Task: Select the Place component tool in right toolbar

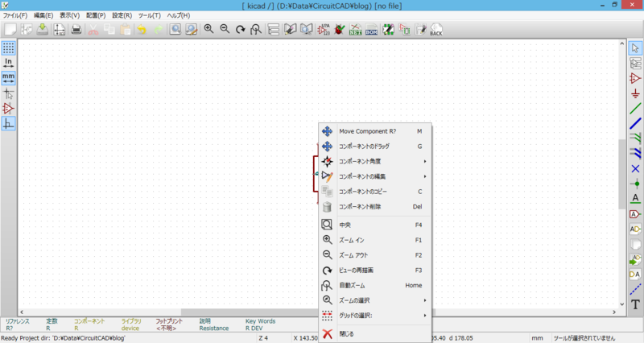Action: pyautogui.click(x=635, y=78)
